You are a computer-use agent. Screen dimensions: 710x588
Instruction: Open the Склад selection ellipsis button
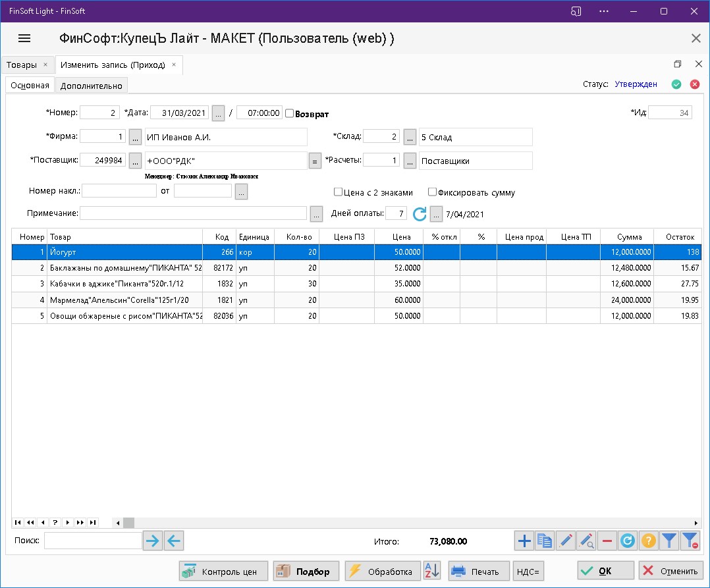point(409,137)
